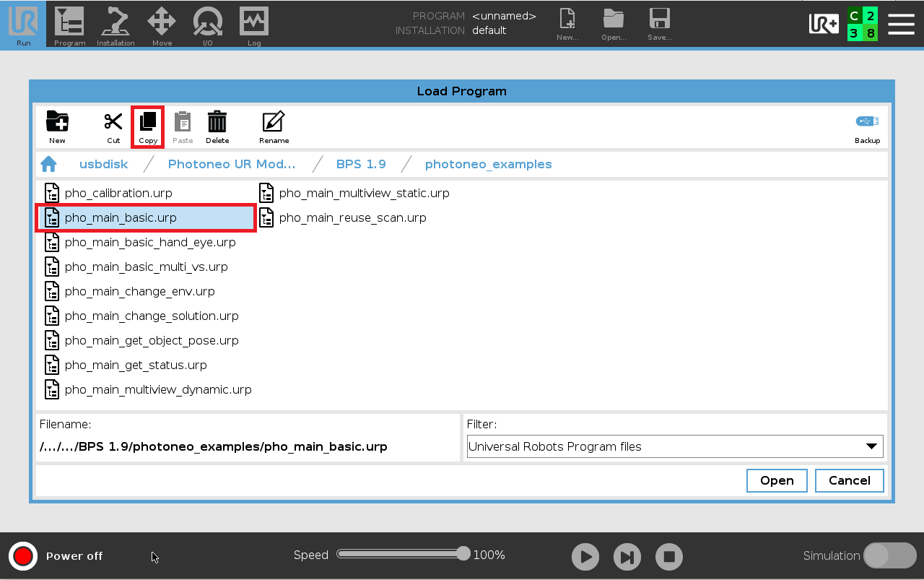
Task: Click file icon beside pho_main_get_status.urp
Action: pos(52,365)
